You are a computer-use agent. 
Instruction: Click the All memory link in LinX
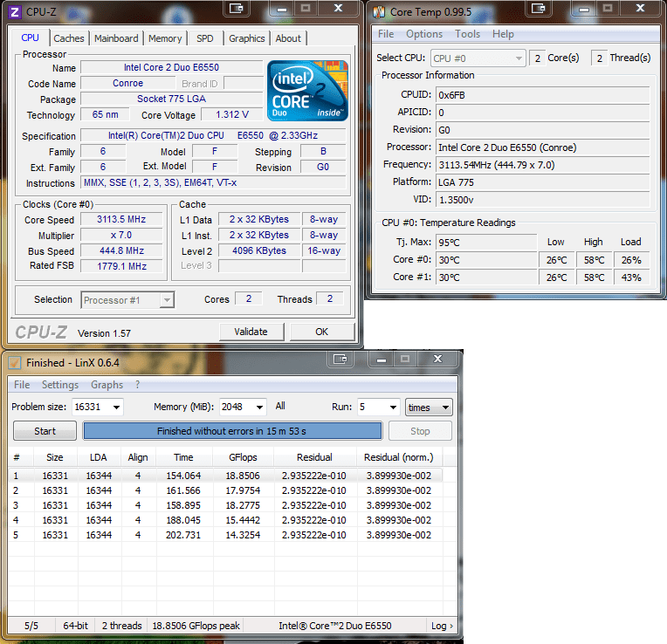coord(280,406)
